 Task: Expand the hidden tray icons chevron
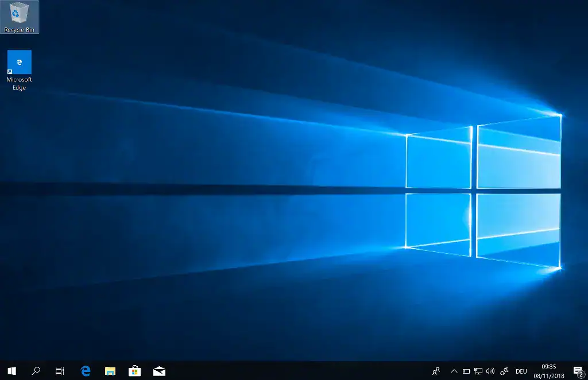454,371
